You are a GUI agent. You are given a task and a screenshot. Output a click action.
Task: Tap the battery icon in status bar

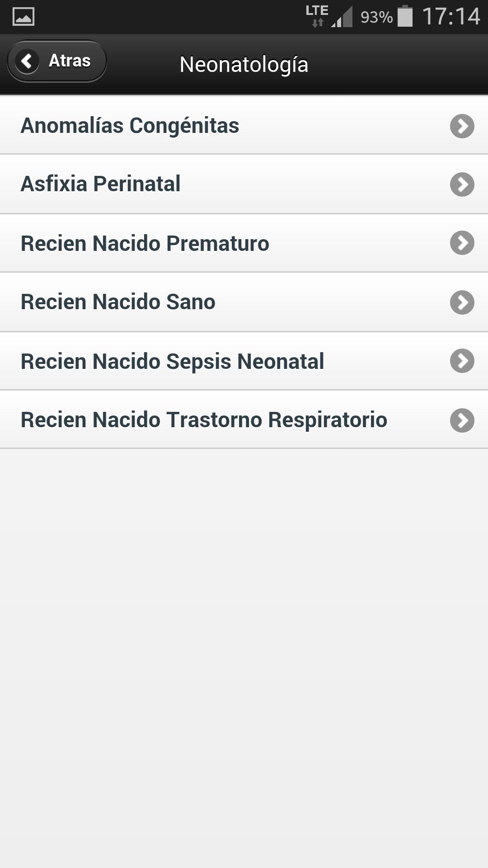point(405,17)
